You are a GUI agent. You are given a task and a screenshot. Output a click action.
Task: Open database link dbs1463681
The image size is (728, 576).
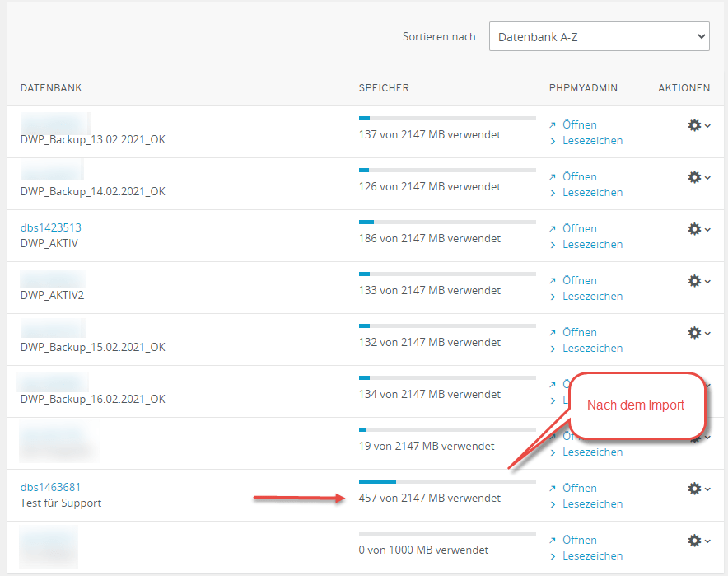(50, 487)
